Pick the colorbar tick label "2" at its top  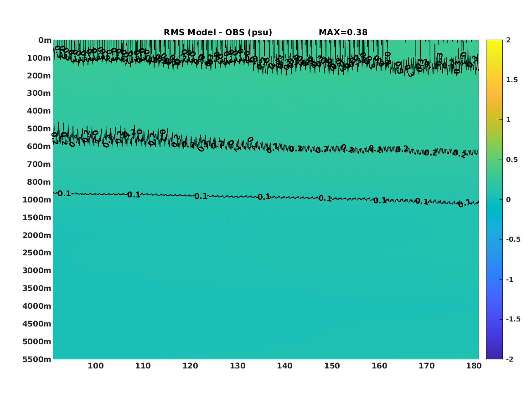[x=508, y=40]
